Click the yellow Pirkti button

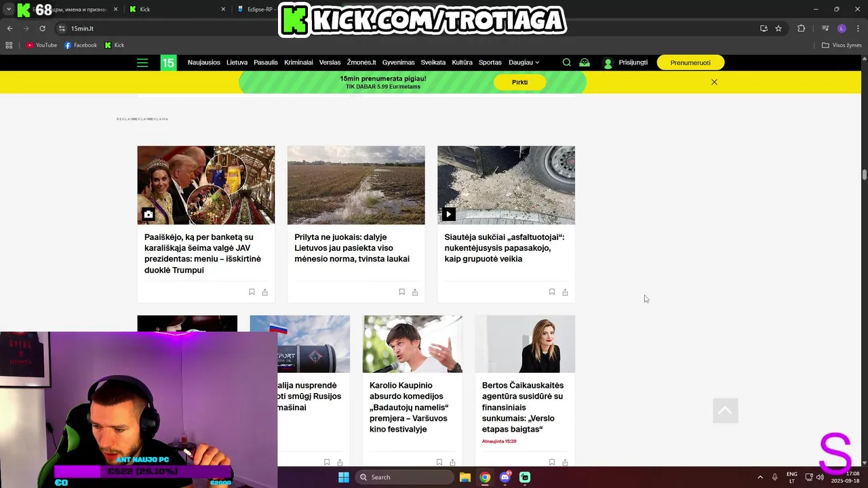(519, 82)
